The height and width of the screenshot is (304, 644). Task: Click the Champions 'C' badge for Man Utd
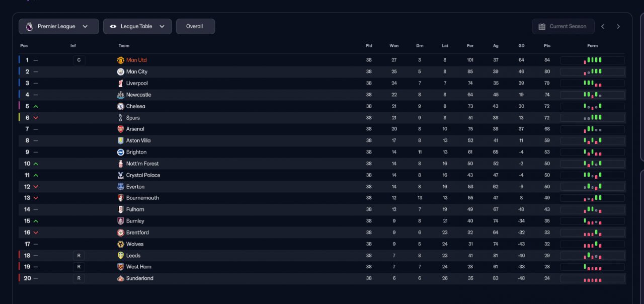[78, 60]
